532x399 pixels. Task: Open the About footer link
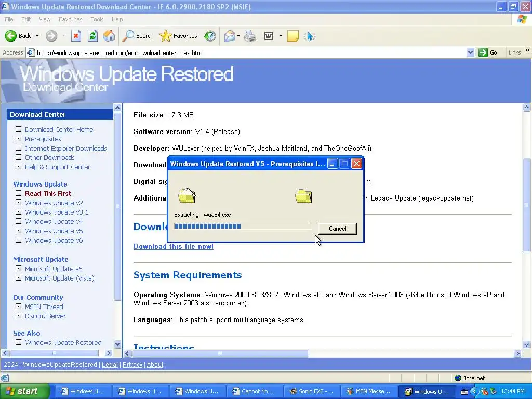[155, 364]
